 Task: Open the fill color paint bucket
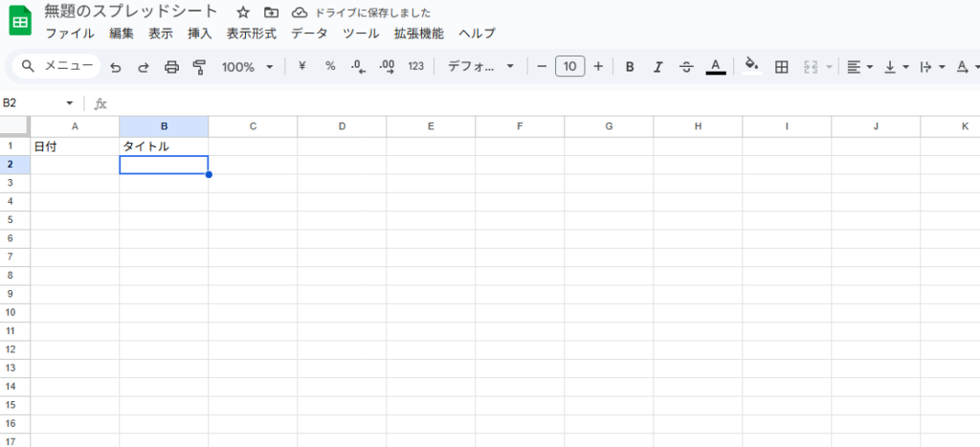coord(751,67)
